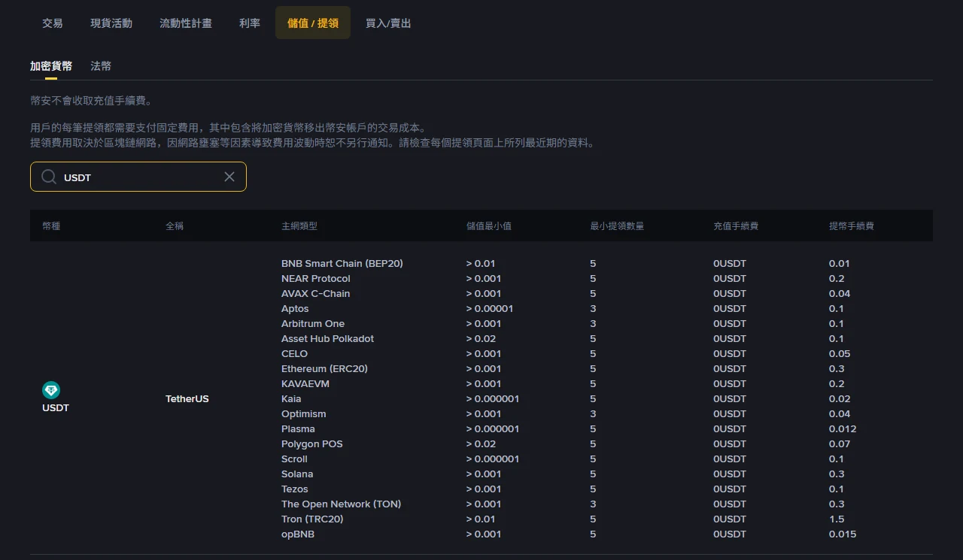Viewport: 963px width, 560px height.
Task: Go to the 買入/賣出 tab
Action: [x=388, y=23]
